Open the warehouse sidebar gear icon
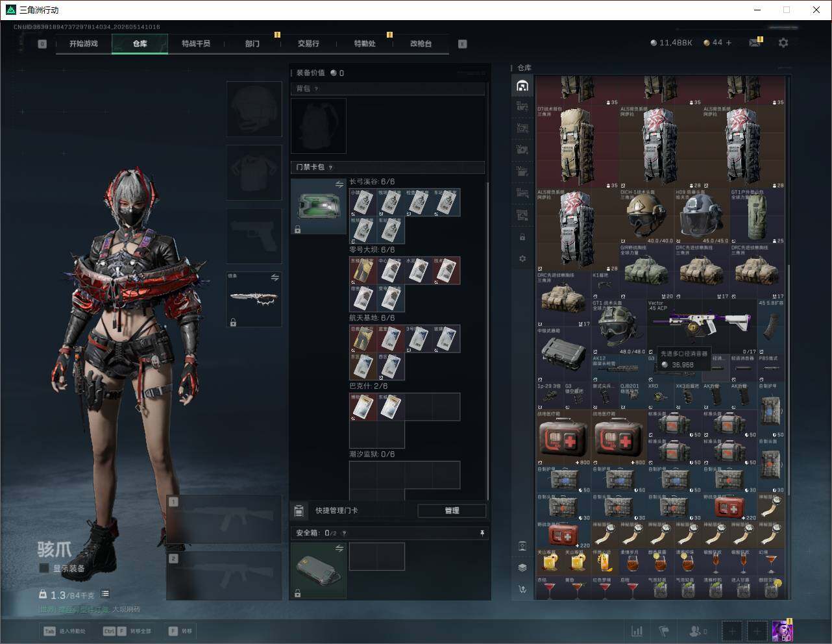 pos(522,258)
